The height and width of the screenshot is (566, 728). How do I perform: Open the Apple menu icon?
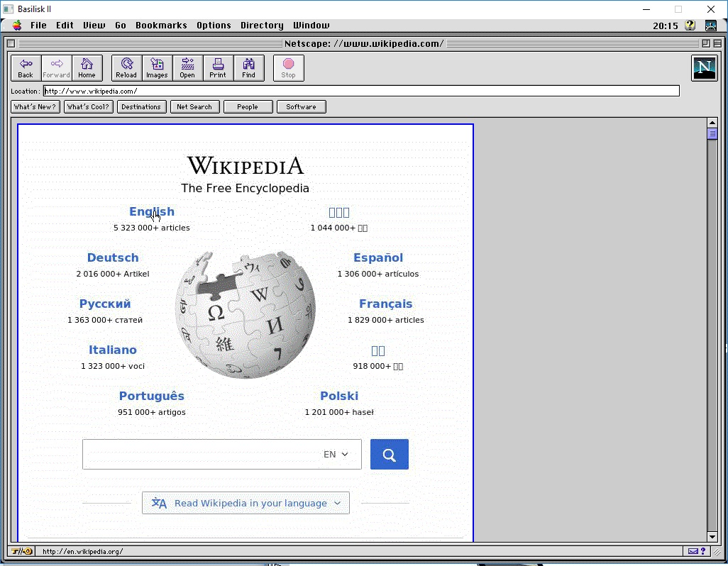(17, 26)
